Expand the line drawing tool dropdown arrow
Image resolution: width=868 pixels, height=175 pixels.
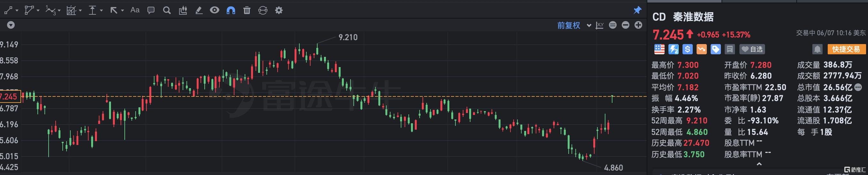coord(17,11)
